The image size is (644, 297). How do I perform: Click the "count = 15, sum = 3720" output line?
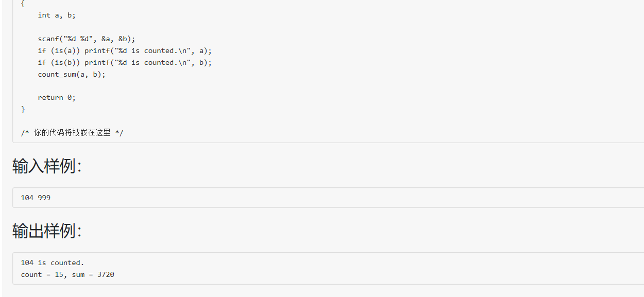click(67, 274)
